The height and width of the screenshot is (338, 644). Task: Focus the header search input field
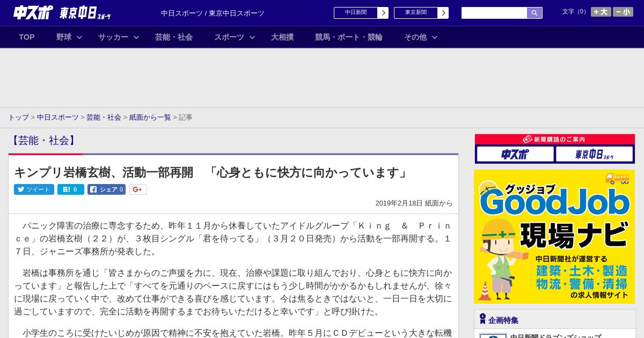[494, 13]
